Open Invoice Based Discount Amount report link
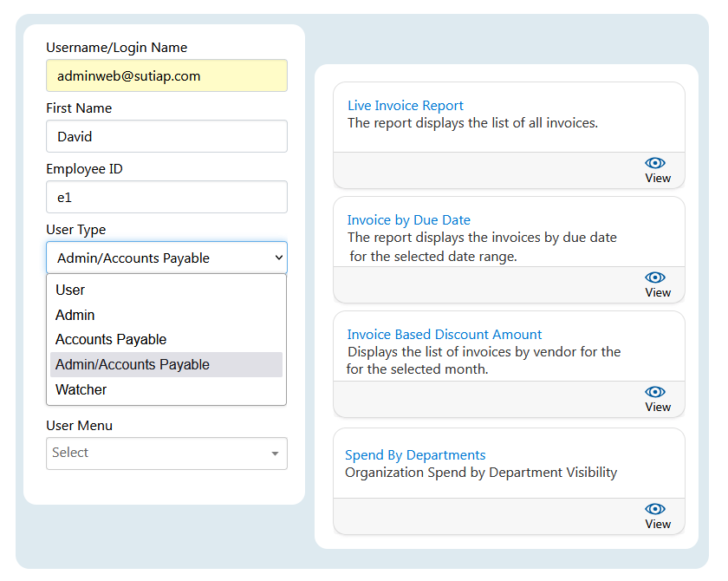Screen dimensions: 728x581 coord(444,335)
